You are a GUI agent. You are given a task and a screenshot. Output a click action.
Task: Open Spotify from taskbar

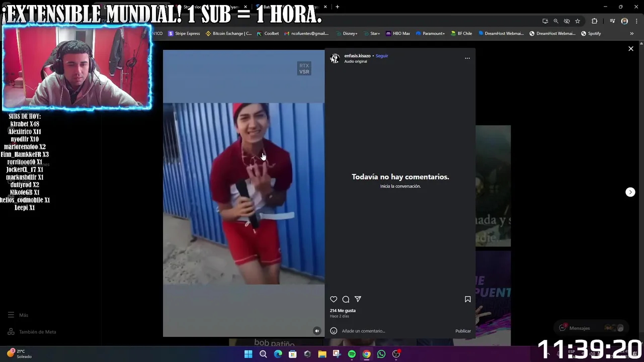click(x=352, y=354)
